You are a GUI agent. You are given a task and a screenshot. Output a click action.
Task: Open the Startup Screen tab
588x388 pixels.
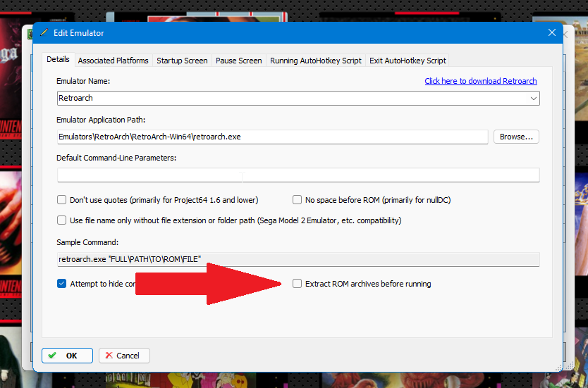pos(182,61)
